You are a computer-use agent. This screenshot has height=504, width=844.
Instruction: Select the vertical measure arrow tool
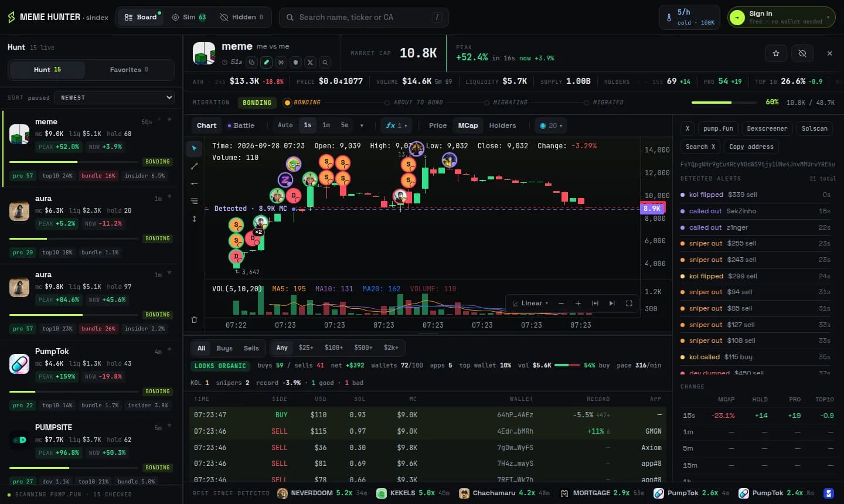pos(194,219)
